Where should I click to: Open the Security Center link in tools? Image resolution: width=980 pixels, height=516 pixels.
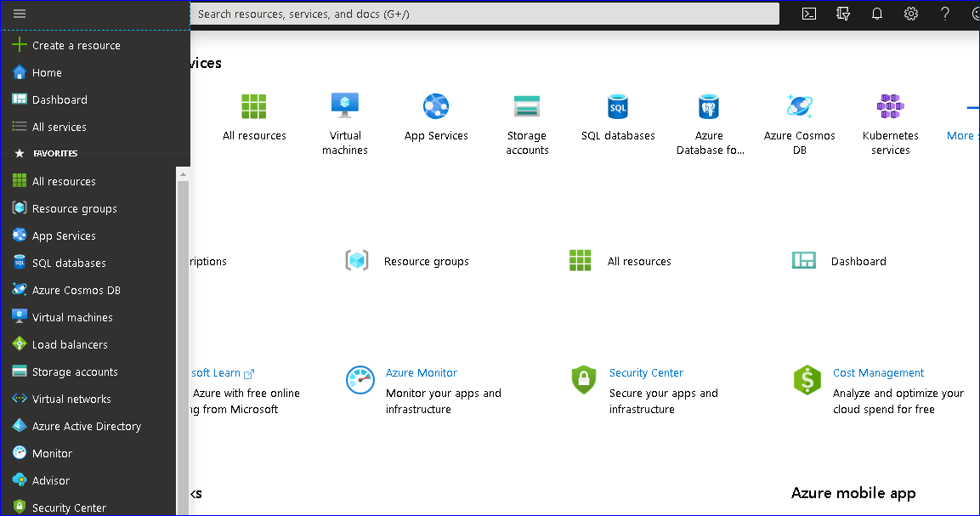(646, 373)
